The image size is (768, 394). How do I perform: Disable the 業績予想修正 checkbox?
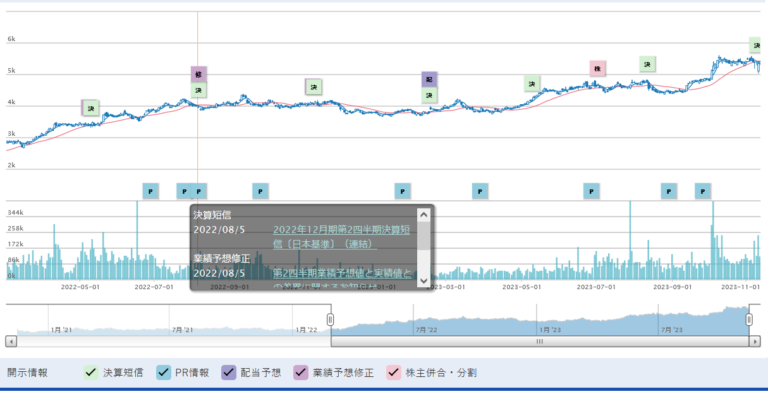tap(301, 372)
